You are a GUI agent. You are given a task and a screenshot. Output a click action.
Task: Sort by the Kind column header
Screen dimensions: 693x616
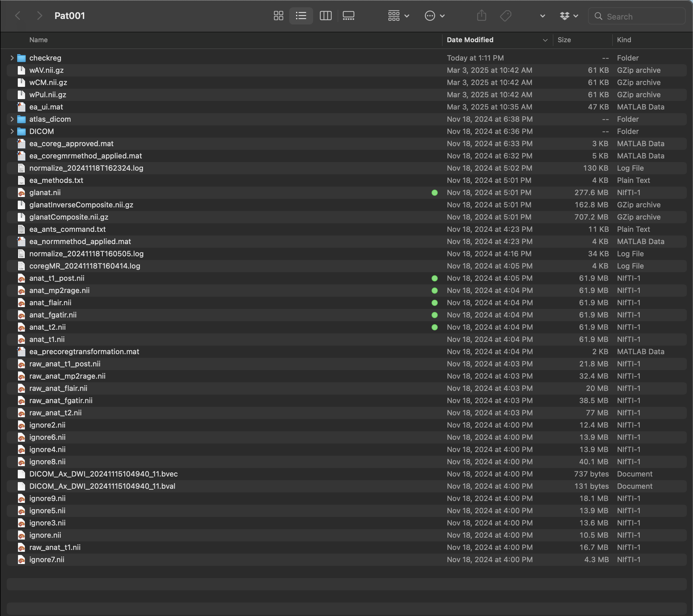point(624,40)
